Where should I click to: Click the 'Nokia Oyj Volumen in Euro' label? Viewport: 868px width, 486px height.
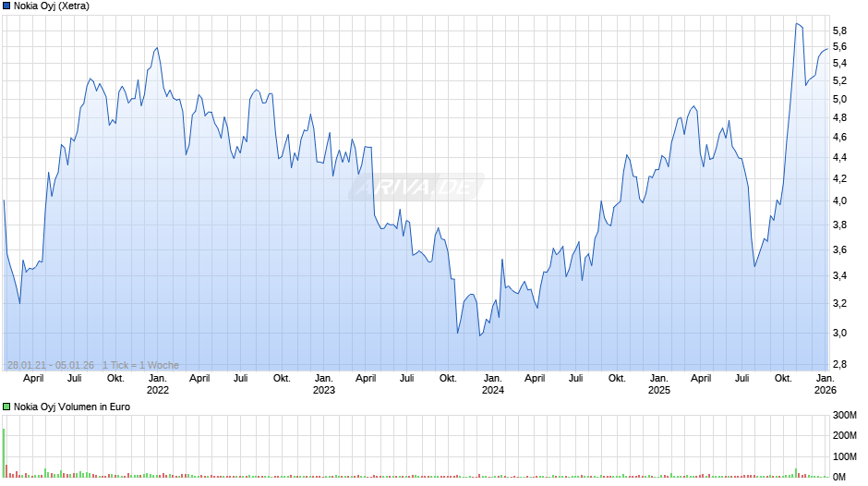point(72,407)
